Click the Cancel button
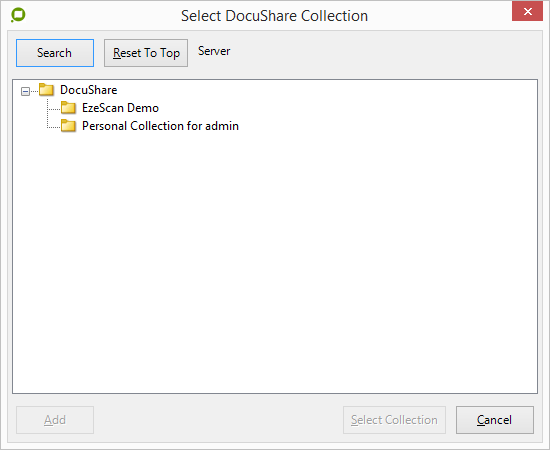The image size is (550, 450). coord(495,420)
